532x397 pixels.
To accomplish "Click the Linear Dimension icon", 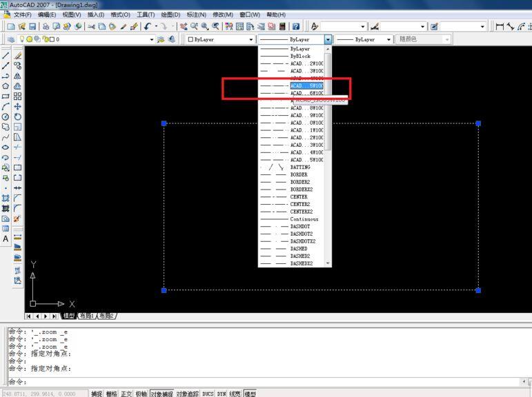I will pyautogui.click(x=500, y=26).
